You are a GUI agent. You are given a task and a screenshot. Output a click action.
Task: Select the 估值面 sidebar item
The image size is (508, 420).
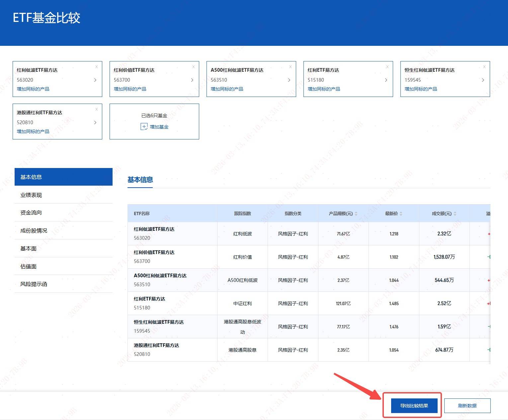(29, 266)
